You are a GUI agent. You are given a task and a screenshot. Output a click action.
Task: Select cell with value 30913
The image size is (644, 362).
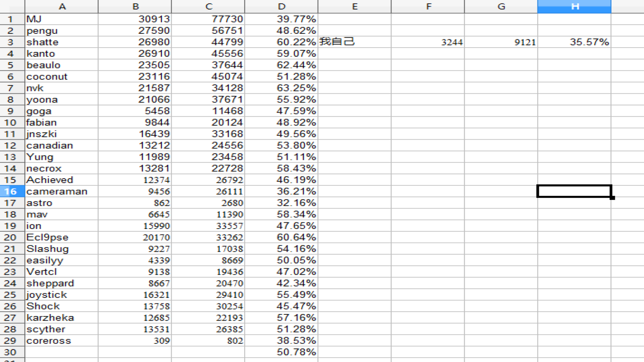tap(135, 19)
